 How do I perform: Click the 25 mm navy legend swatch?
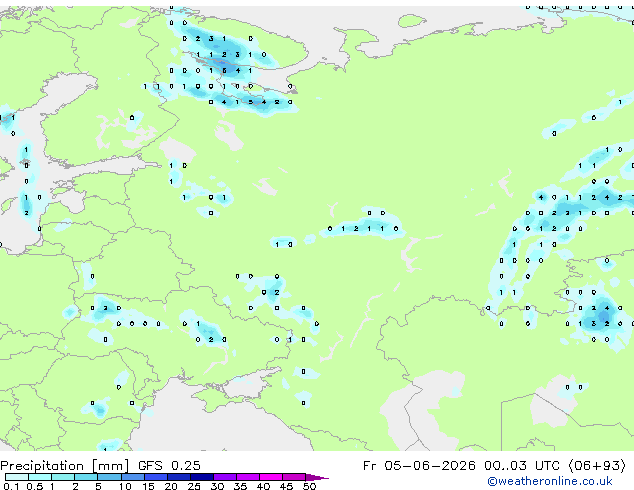point(202,477)
